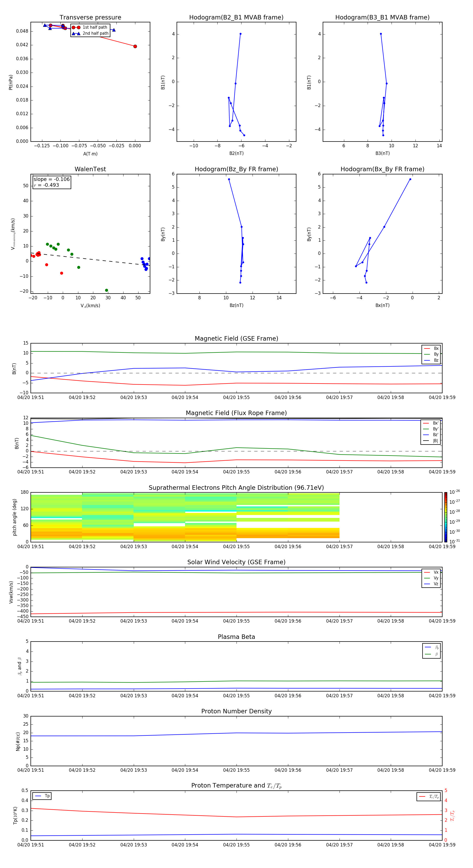The width and height of the screenshot is (473, 868).
Task: Click the 'slope = -0.106' annotation
Action: pos(52,179)
